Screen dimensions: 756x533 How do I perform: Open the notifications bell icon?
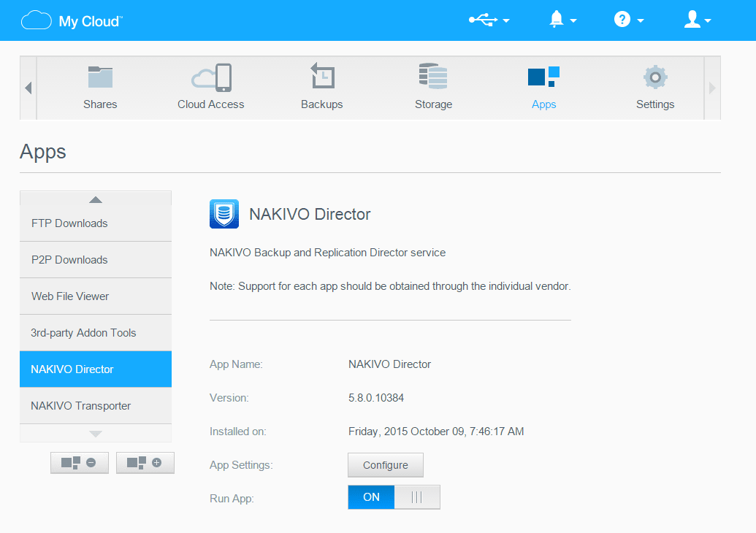(x=557, y=19)
